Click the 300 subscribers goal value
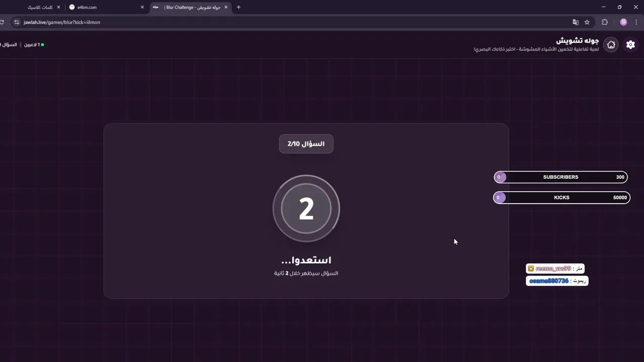This screenshot has width=644, height=362. pos(620,177)
